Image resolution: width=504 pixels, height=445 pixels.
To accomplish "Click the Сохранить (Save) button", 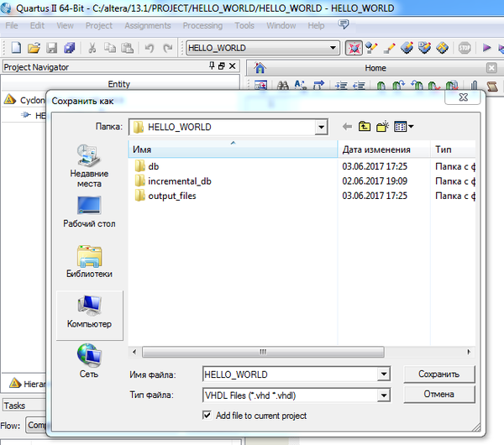I will pyautogui.click(x=438, y=374).
